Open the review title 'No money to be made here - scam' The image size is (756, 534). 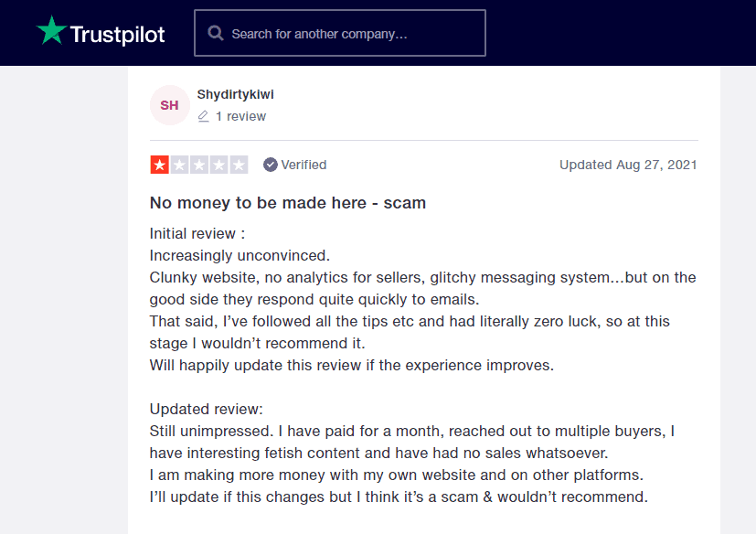[288, 203]
